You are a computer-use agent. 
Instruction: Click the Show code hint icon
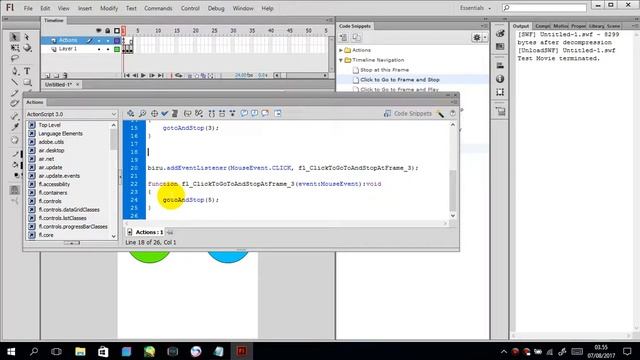tap(187, 113)
